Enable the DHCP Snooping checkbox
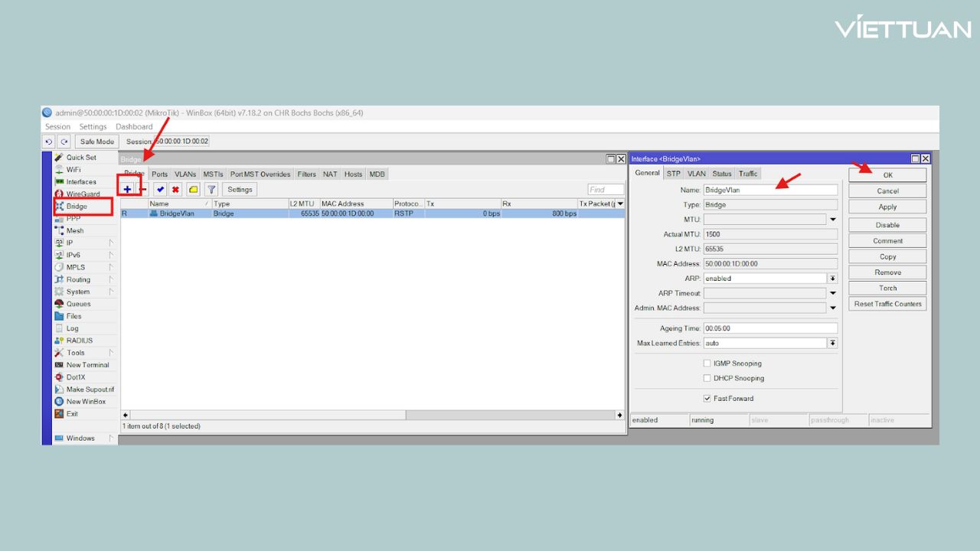 coord(707,378)
